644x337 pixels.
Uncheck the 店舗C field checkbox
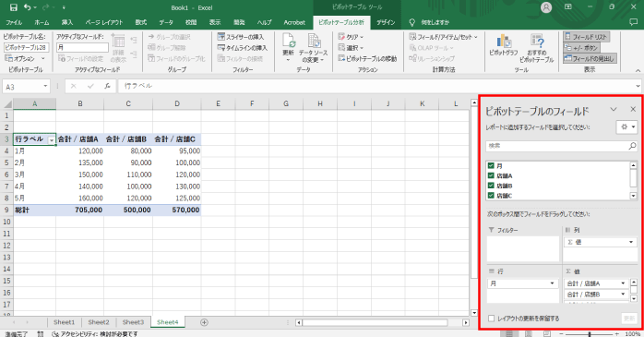pos(491,195)
